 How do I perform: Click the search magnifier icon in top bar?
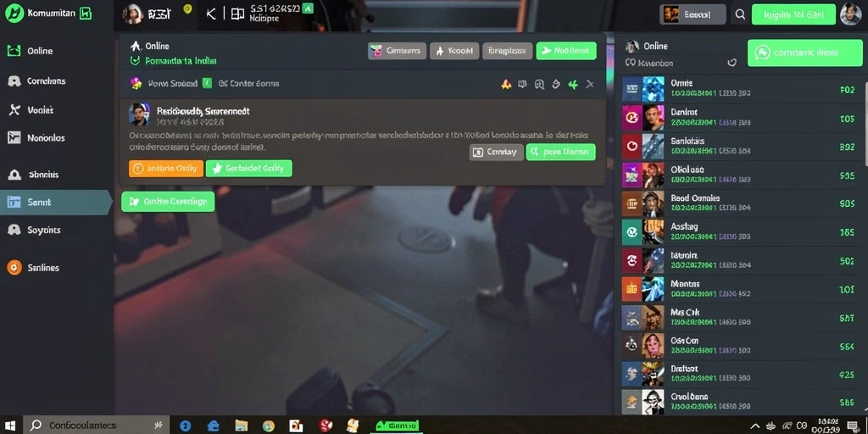coord(740,15)
